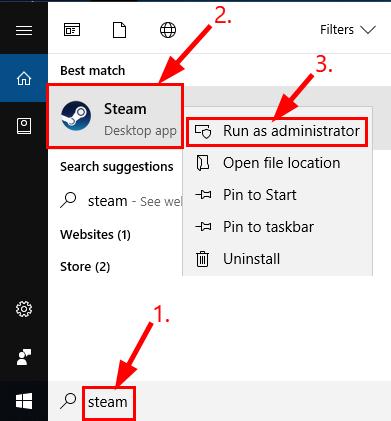Choose Pin to taskbar option
Screen dimensions: 391x421
click(x=277, y=227)
